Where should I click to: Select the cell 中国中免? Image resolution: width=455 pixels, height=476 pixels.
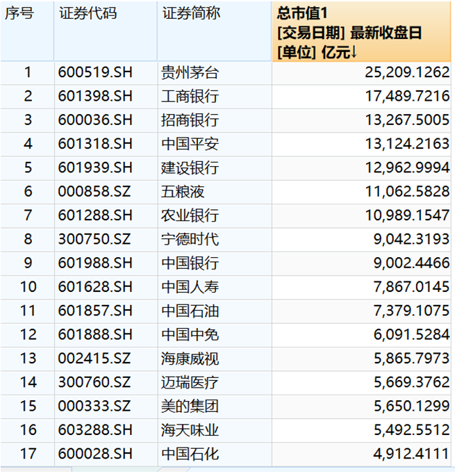coord(215,335)
